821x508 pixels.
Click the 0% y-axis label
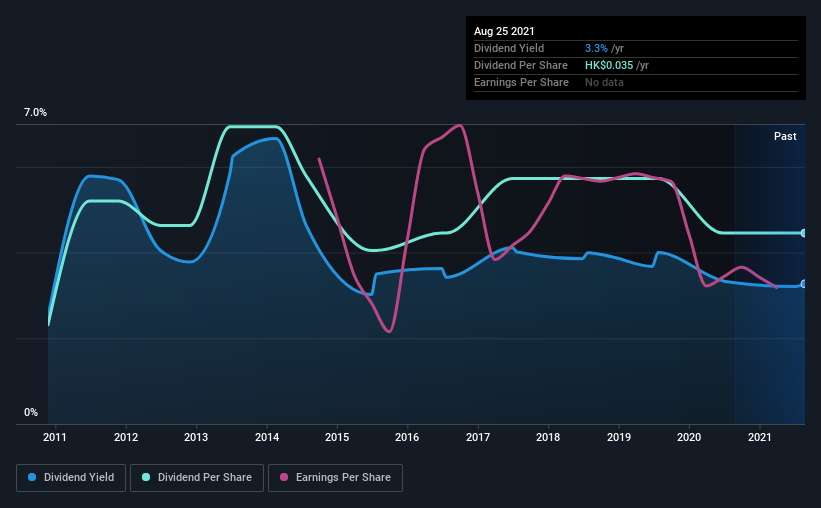(31, 413)
